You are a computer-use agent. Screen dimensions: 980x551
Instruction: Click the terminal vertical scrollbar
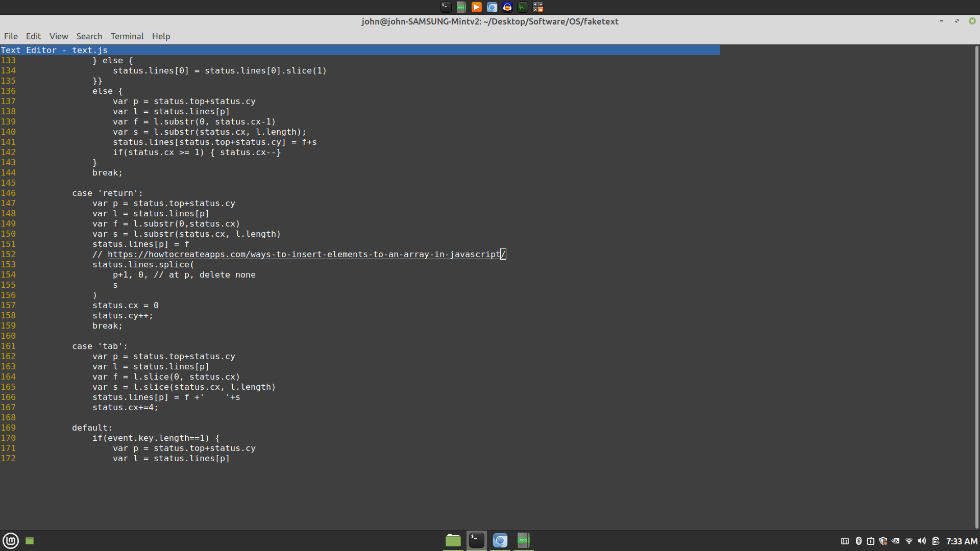coord(976,286)
